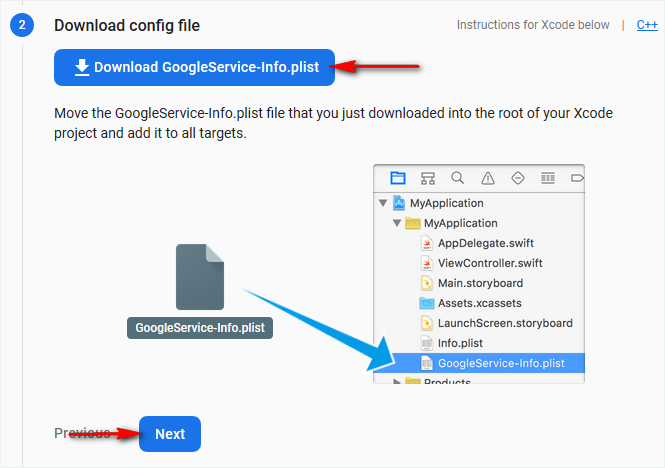Click the Breakpoint navigator tag icon
665x468 pixels.
576,178
